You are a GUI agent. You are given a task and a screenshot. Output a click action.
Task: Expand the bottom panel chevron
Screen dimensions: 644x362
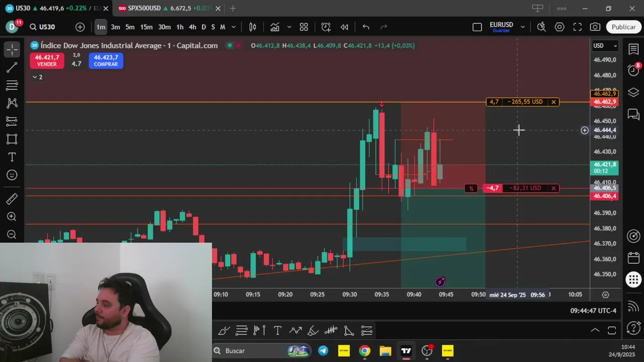coord(595,330)
